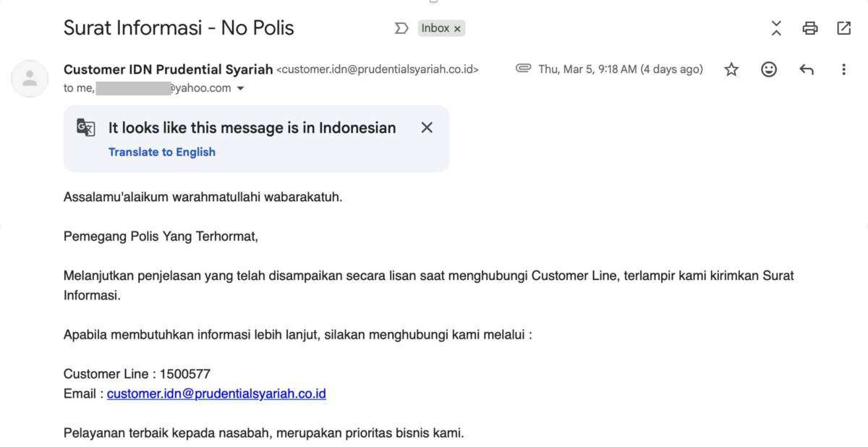The image size is (868, 447).
Task: Show recipient details dropdown arrow
Action: (241, 88)
